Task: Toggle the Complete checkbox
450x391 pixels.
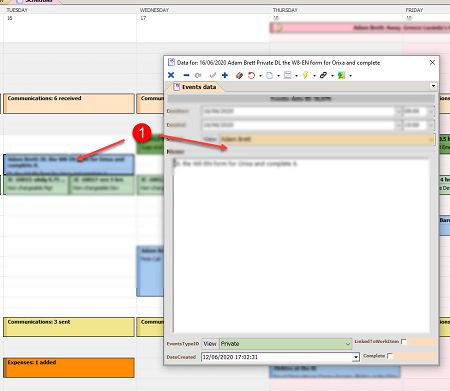Action: click(390, 356)
